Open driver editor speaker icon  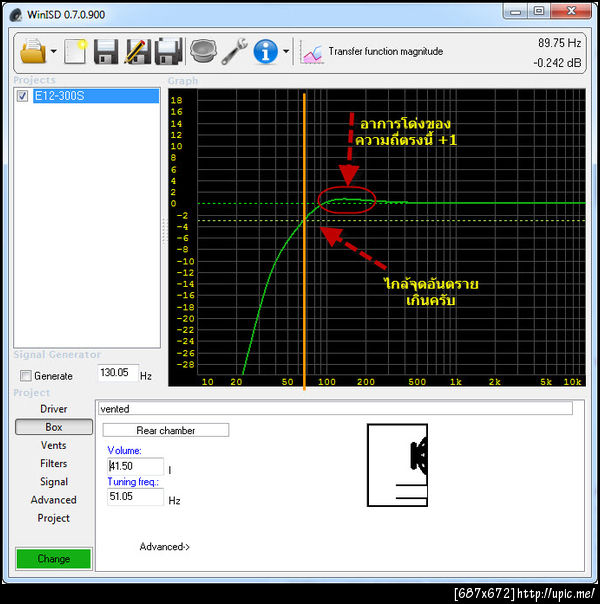click(203, 51)
